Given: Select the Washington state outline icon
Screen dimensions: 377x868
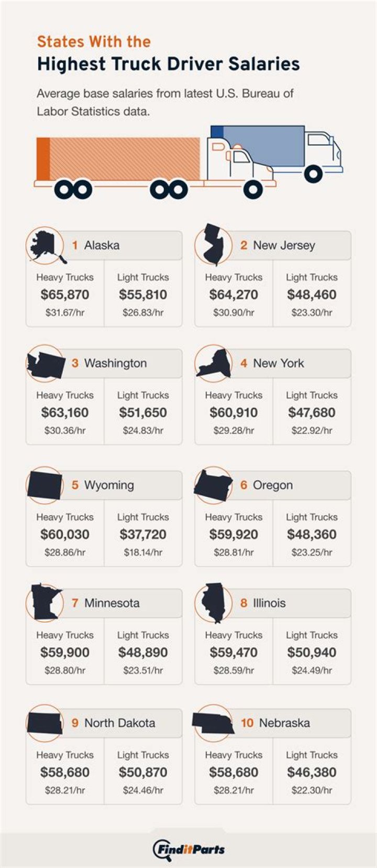Looking at the screenshot, I should [x=46, y=363].
